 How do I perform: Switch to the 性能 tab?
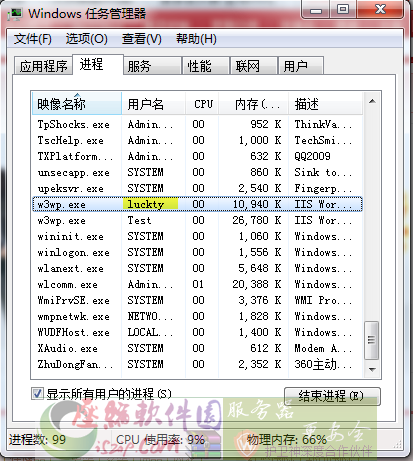[x=206, y=66]
